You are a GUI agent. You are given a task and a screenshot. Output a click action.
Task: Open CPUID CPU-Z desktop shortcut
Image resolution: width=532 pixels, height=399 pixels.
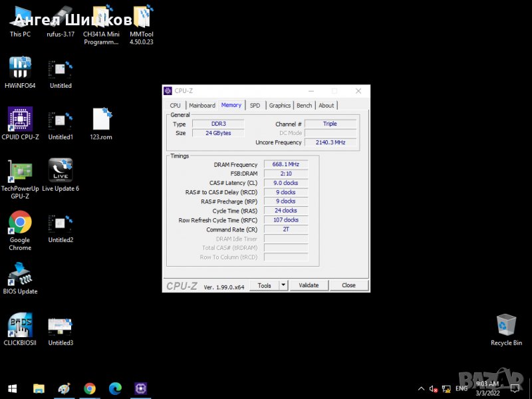pos(20,120)
